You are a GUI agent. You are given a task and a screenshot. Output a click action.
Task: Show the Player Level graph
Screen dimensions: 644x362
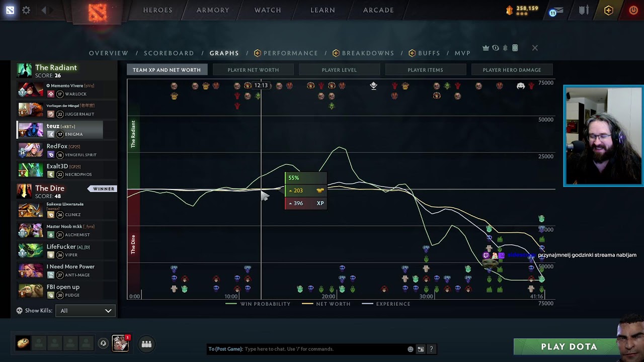(x=339, y=70)
